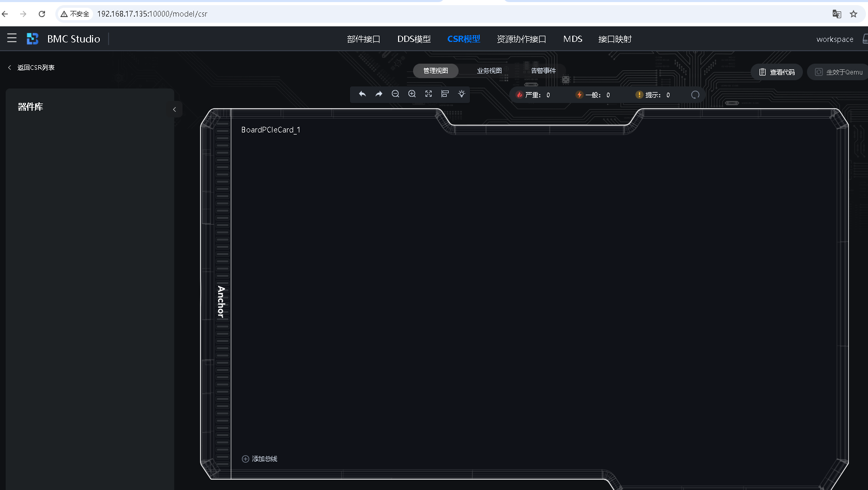This screenshot has height=490, width=868.
Task: Zoom in the canvas view
Action: pos(412,94)
